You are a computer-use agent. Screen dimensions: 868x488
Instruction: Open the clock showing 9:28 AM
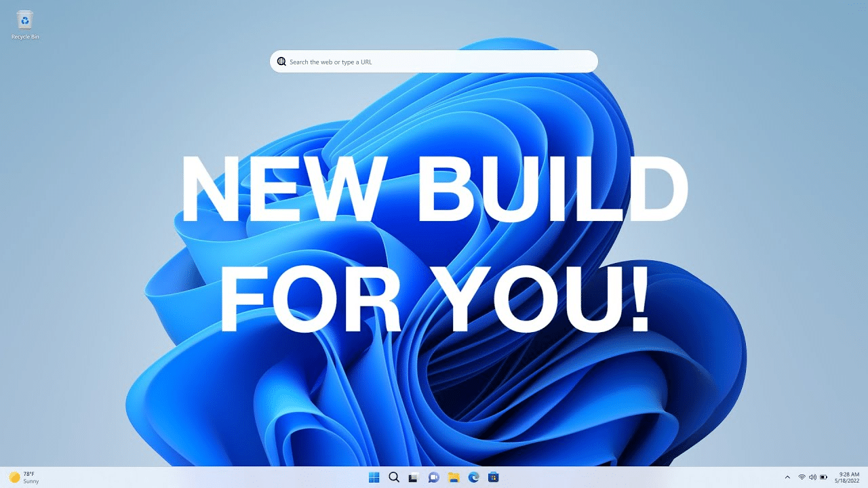[x=848, y=477]
